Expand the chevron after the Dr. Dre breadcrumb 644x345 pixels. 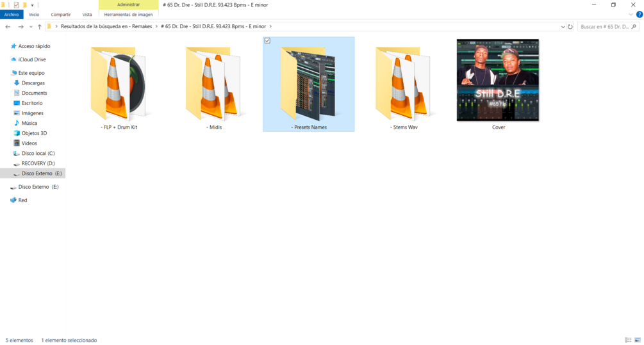click(270, 26)
